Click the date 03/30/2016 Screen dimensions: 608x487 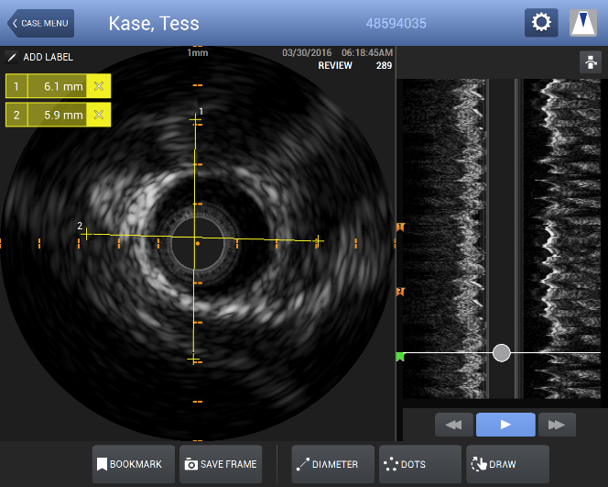[x=307, y=53]
